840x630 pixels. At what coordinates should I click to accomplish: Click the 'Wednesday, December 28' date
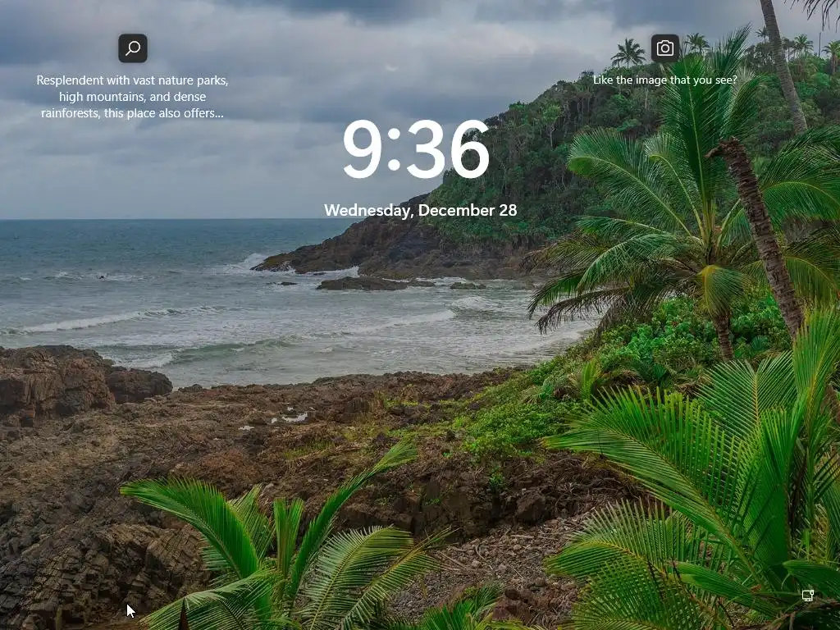pyautogui.click(x=421, y=210)
